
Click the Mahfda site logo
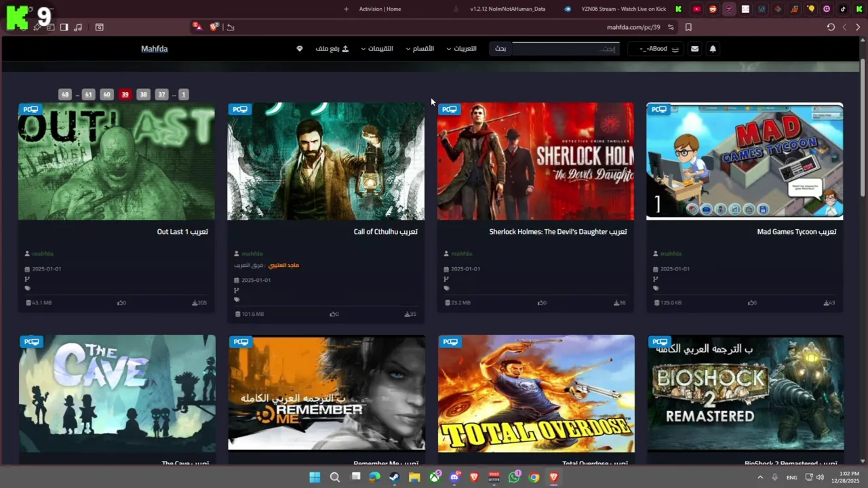(155, 49)
